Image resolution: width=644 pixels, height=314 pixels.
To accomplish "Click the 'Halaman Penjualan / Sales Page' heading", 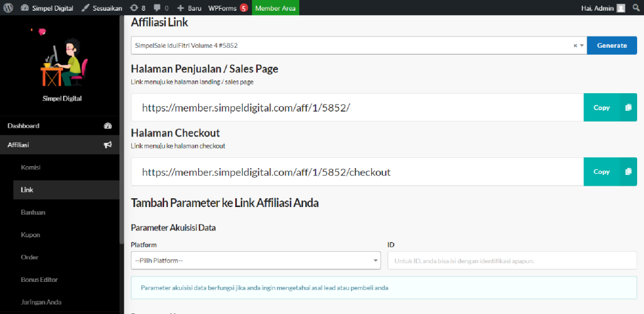I will point(204,69).
